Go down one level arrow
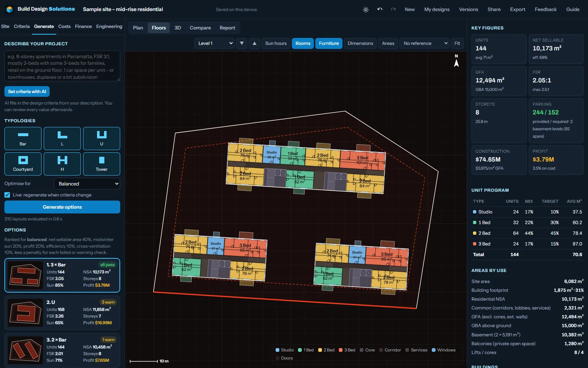 241,43
